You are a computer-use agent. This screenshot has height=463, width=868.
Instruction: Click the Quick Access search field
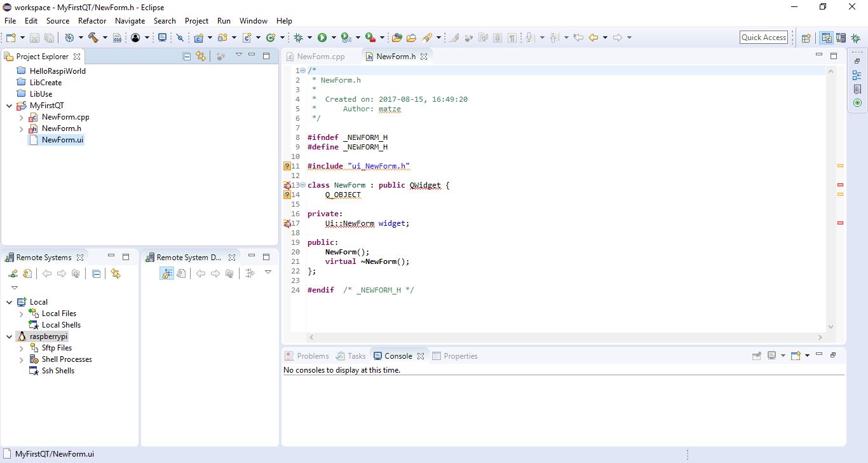click(x=764, y=38)
